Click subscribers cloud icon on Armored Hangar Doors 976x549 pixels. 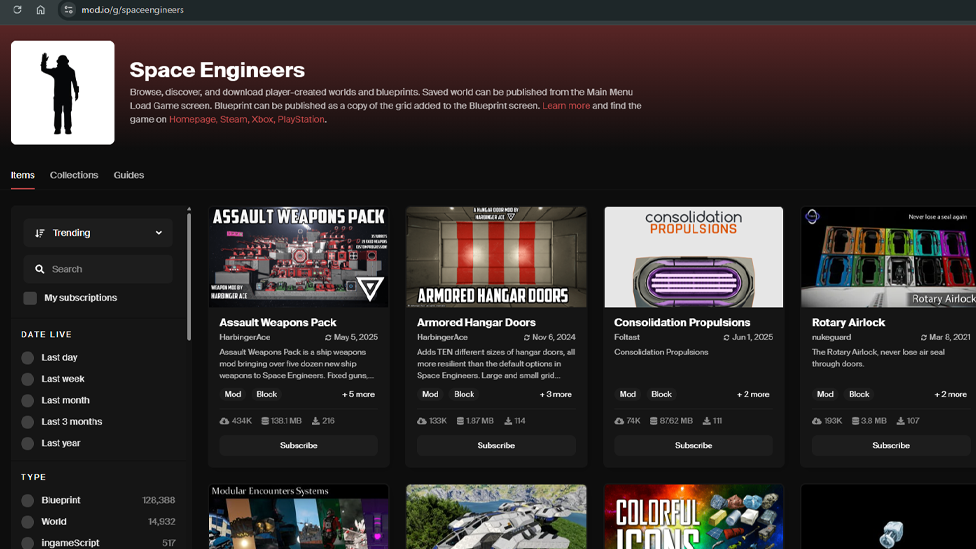tap(422, 421)
